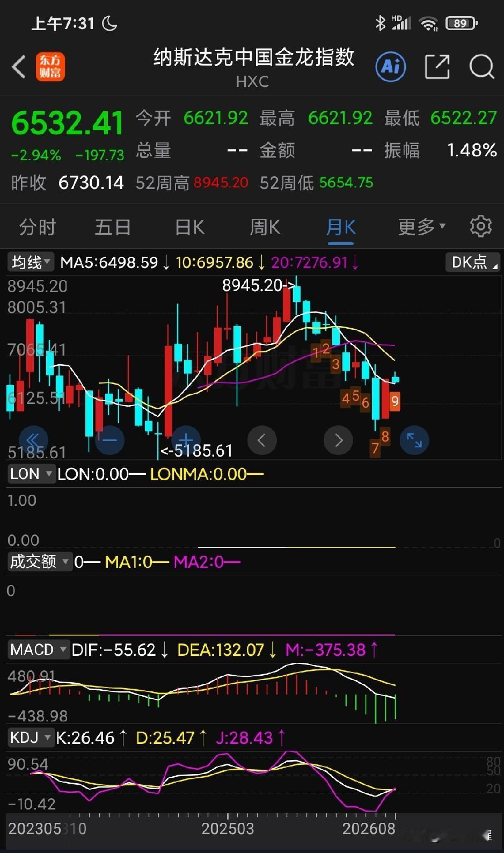Open the MACD indicator dropdown

point(39,649)
